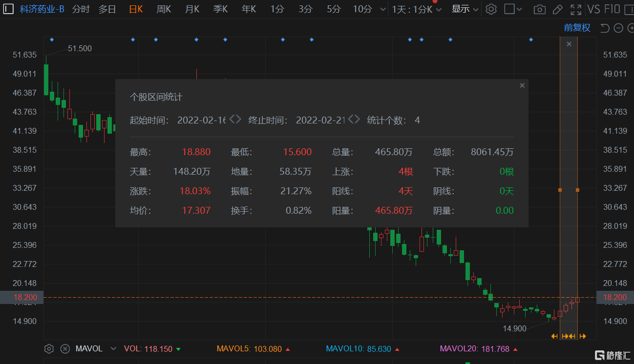Click the rightmost orange range arrow icon
Screen dimensions: 634x364
582,336
